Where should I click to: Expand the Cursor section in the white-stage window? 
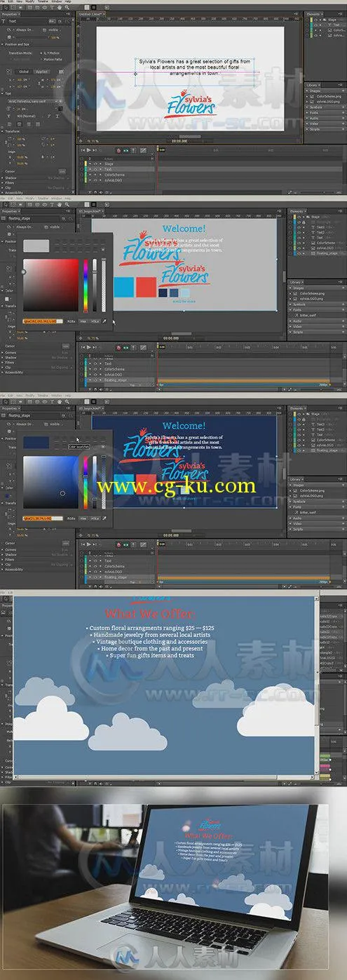10,170
